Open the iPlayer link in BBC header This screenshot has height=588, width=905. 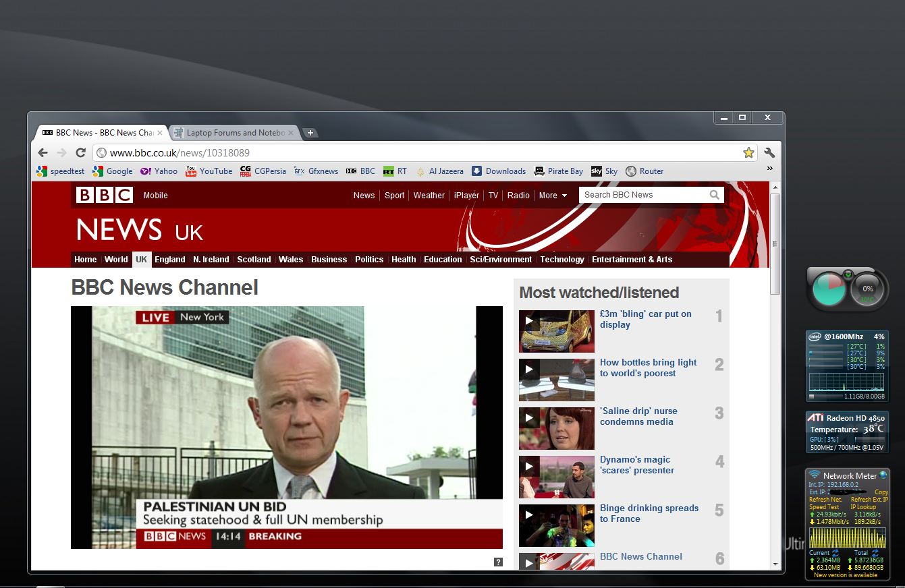[466, 196]
